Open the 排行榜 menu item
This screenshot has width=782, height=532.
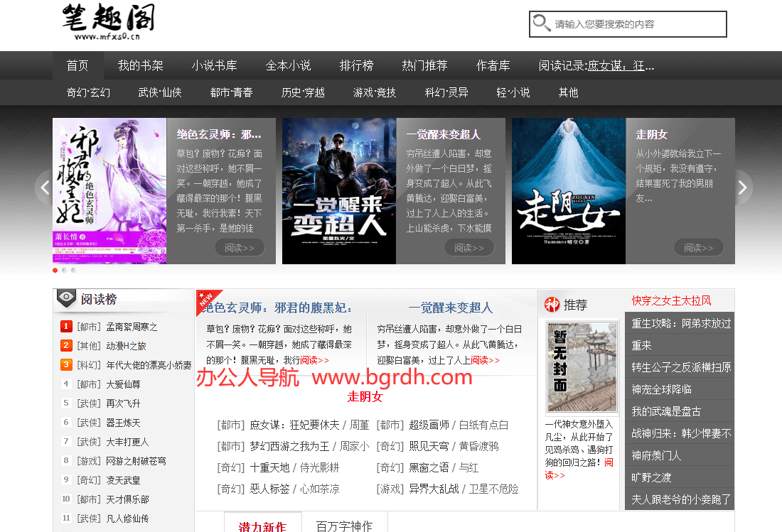coord(356,65)
